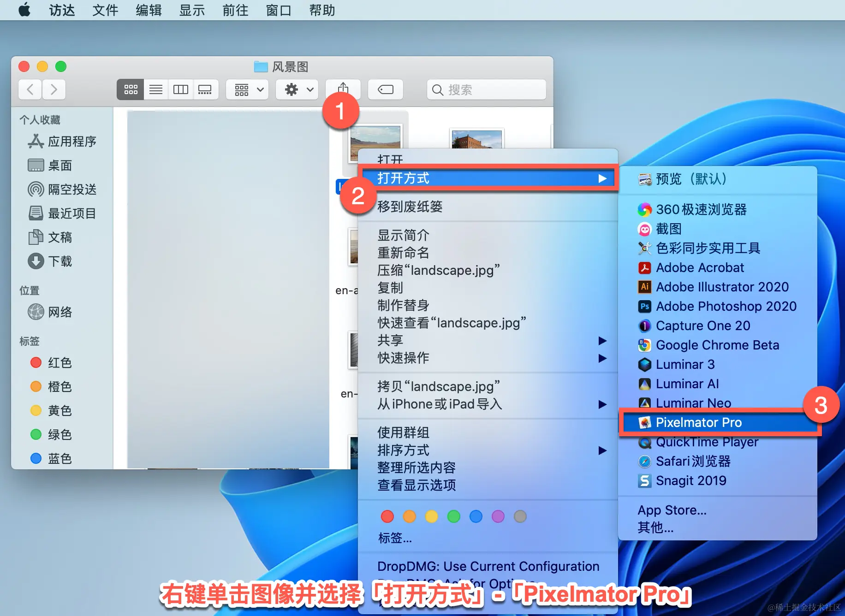Open with 360极速浏览器
Image resolution: width=845 pixels, height=616 pixels.
click(718, 209)
